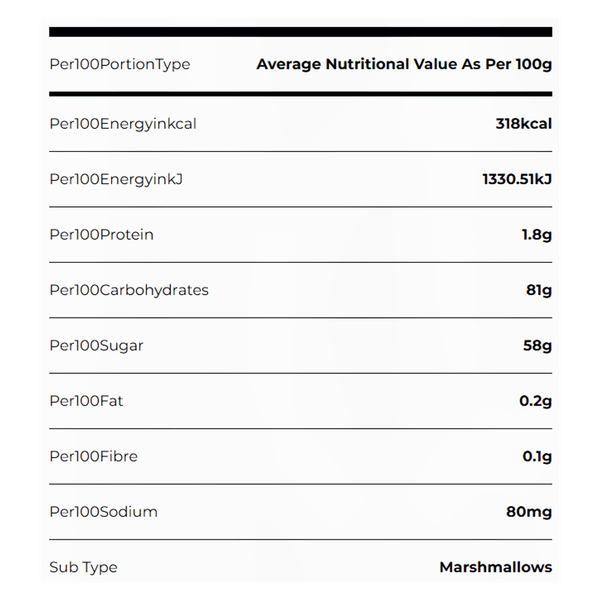Select the Average Nutritional Value As Per 100g heading
The height and width of the screenshot is (600, 600).
tap(404, 64)
